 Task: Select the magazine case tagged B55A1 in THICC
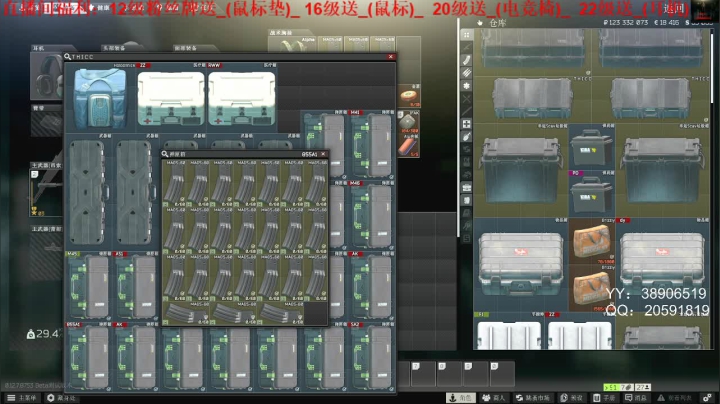point(89,357)
